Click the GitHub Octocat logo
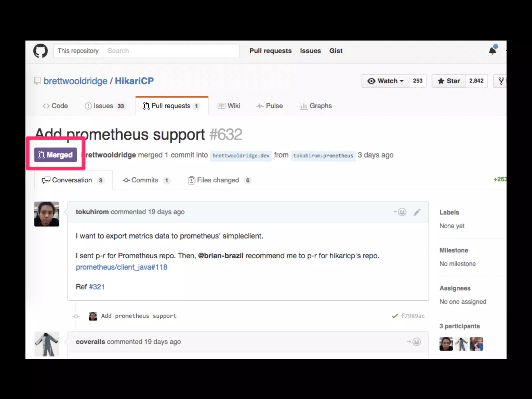The width and height of the screenshot is (532, 399). [x=41, y=51]
